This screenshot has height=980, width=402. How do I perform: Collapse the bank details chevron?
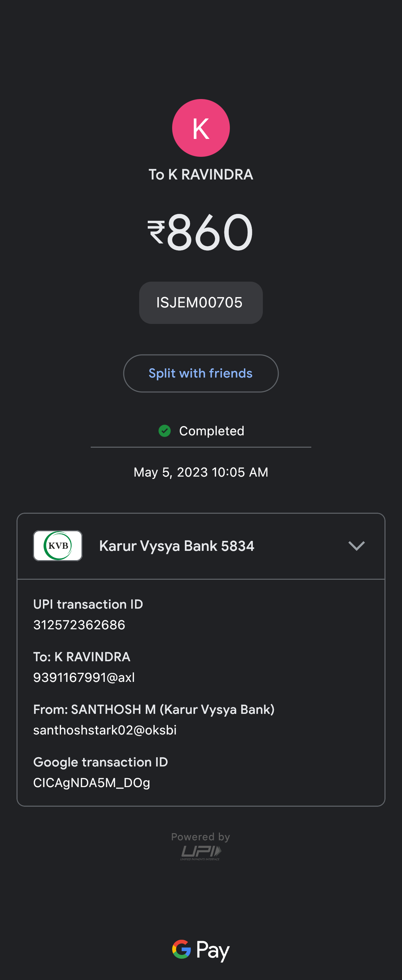point(356,546)
